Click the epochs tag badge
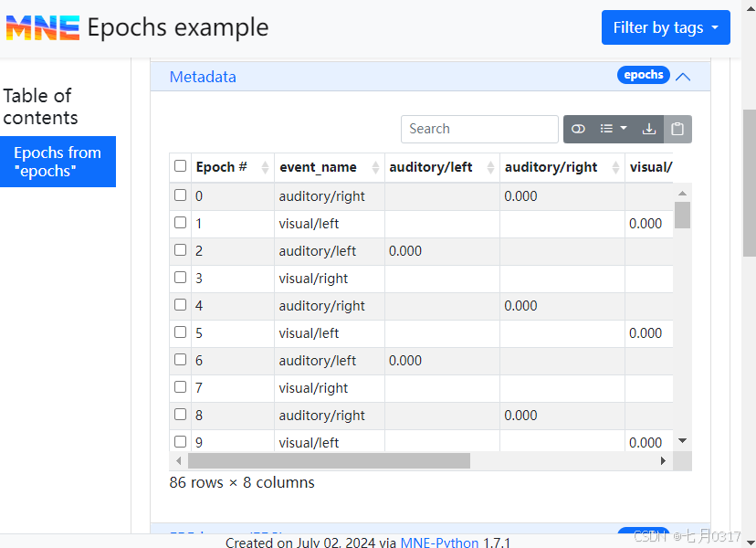 (644, 75)
